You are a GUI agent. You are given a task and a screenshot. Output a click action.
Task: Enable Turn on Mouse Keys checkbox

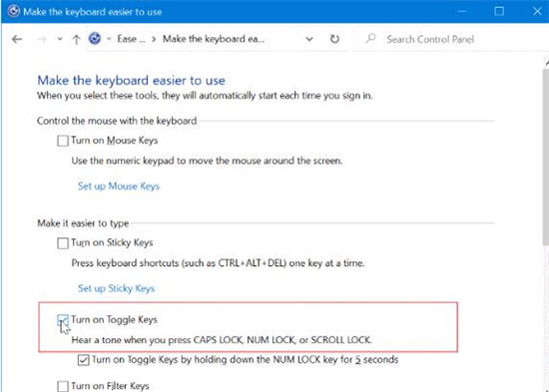coord(63,141)
